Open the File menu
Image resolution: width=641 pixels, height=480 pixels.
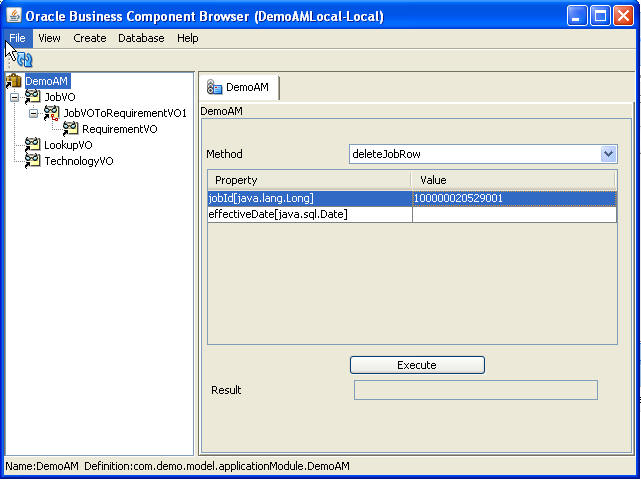[18, 38]
